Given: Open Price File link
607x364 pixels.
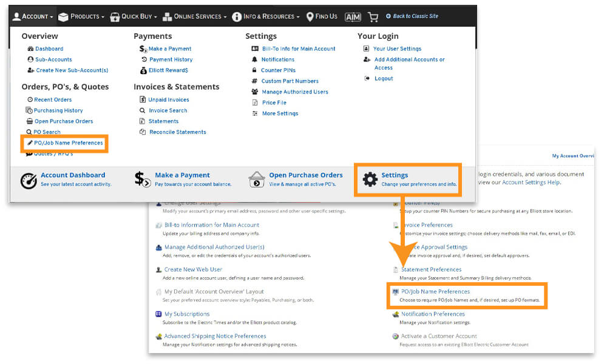Looking at the screenshot, I should [274, 103].
